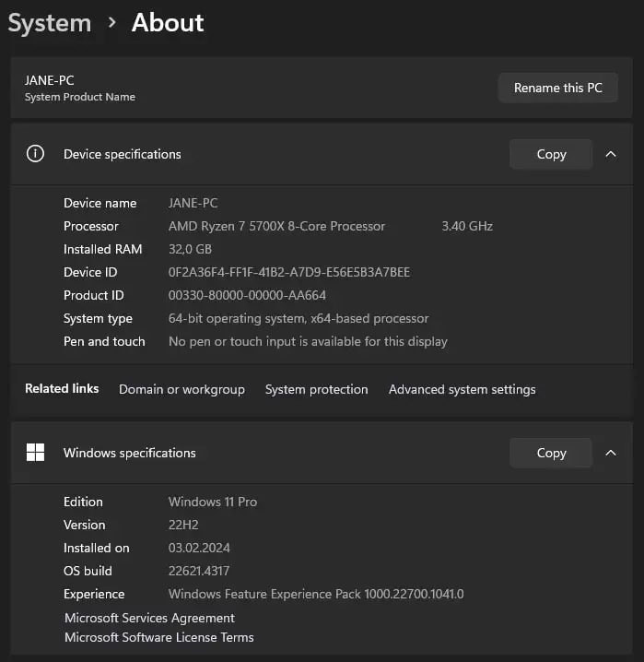This screenshot has height=662, width=644.
Task: Click the JANE-PC title in top card
Action: [x=50, y=80]
